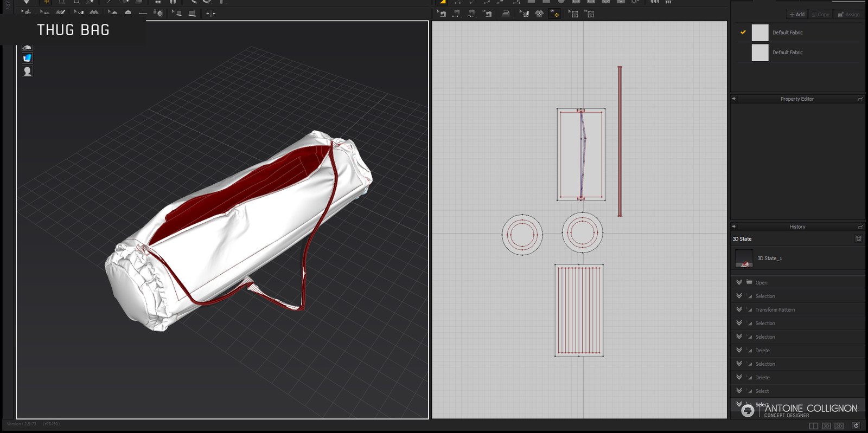Click the Add fabric button
868x433 pixels.
click(x=797, y=15)
